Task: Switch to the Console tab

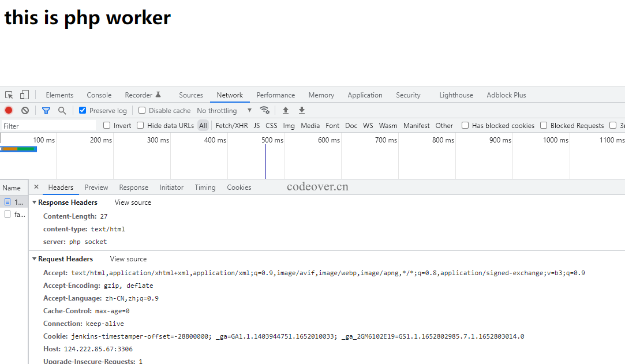Action: coord(99,95)
